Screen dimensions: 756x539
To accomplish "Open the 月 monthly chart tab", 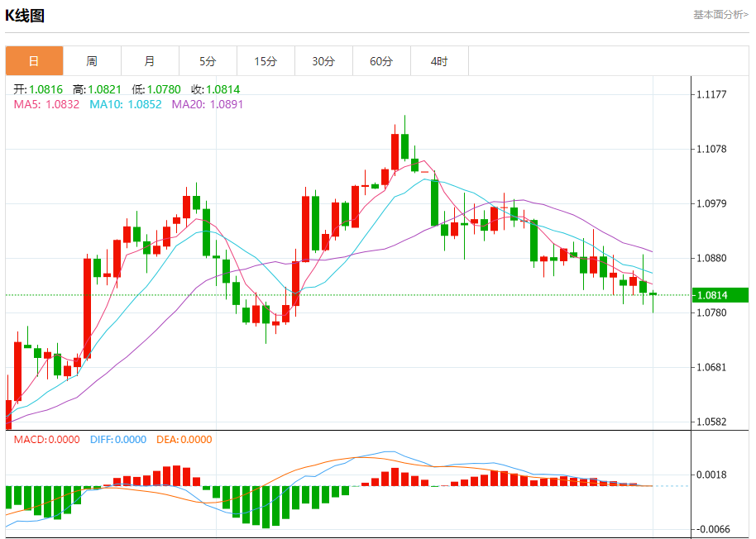I will click(150, 61).
